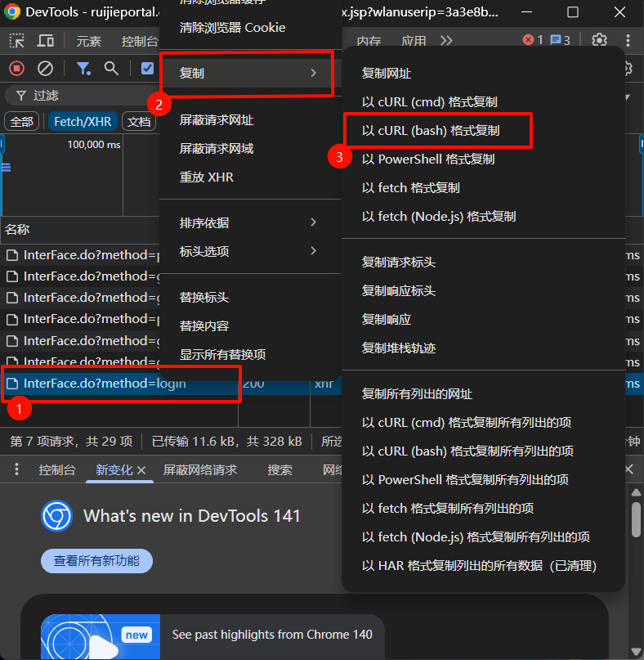The height and width of the screenshot is (660, 644).
Task: Select the 全部 filter chip
Action: (x=21, y=121)
